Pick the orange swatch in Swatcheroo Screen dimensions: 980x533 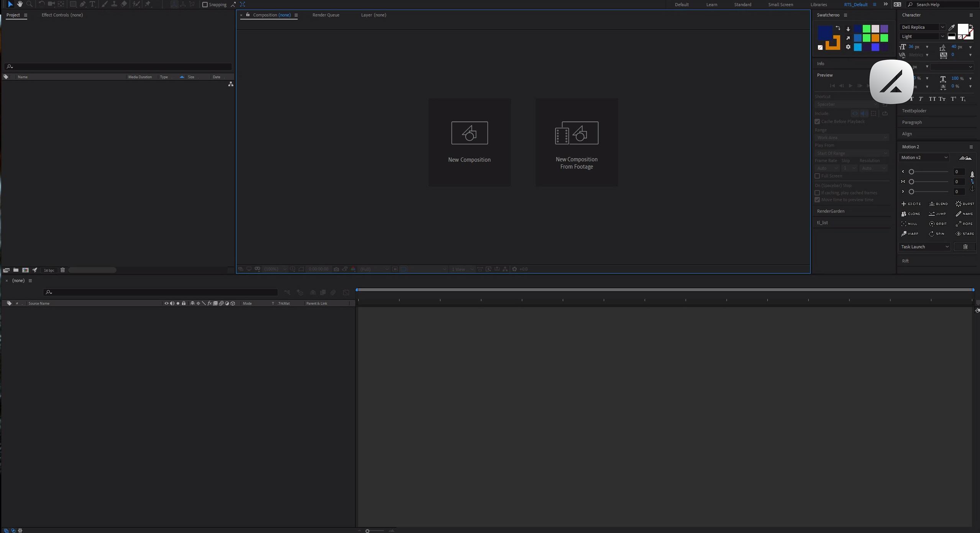(x=875, y=38)
